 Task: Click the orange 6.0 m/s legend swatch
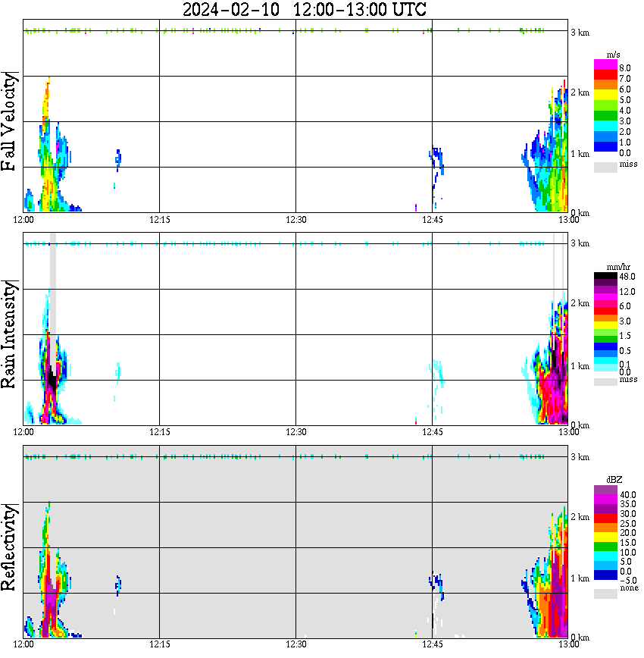tap(605, 84)
